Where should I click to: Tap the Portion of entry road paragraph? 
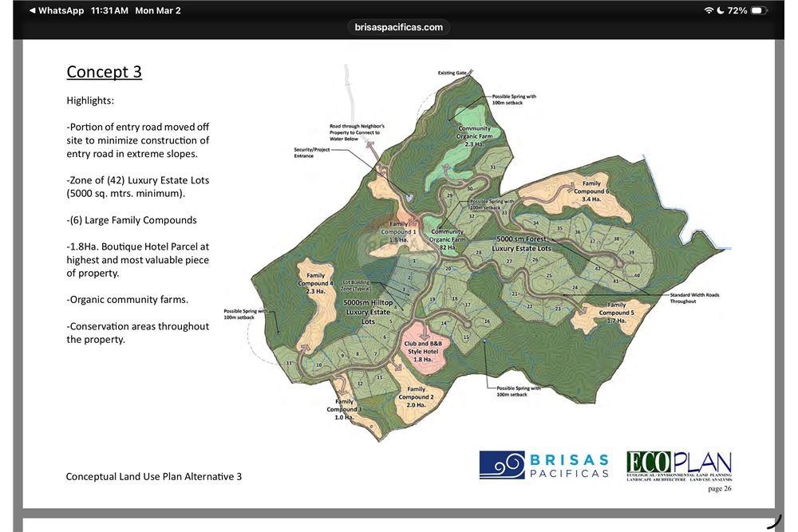pos(138,140)
